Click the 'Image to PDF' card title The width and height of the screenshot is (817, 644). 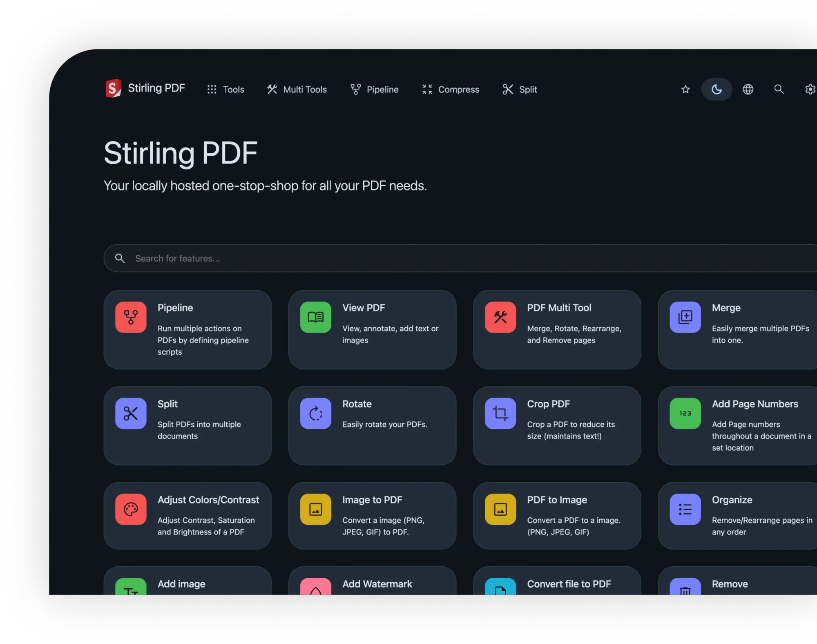(x=373, y=500)
